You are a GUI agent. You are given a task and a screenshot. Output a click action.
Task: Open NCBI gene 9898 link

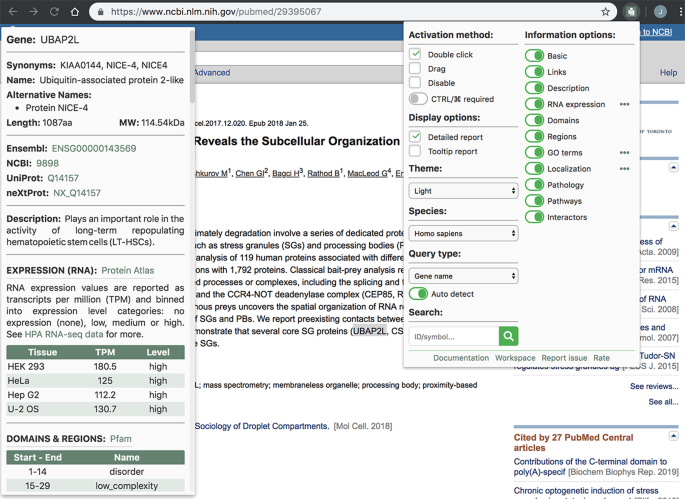click(47, 163)
